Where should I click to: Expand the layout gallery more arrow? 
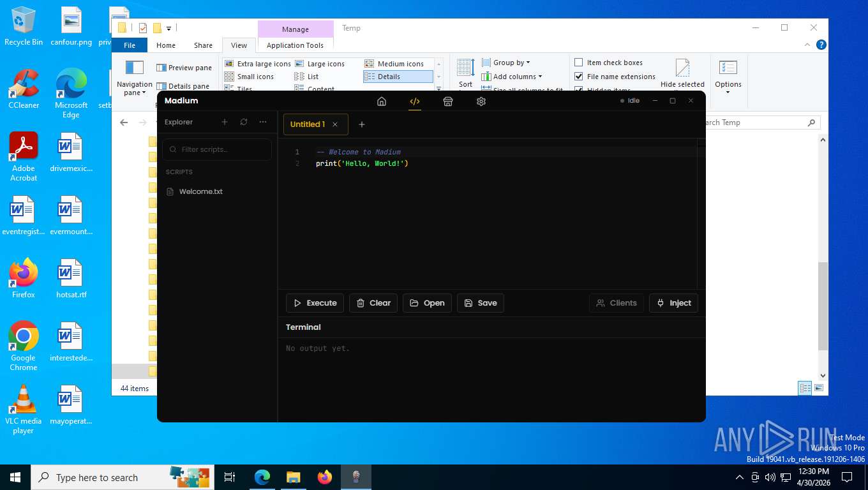pos(438,88)
